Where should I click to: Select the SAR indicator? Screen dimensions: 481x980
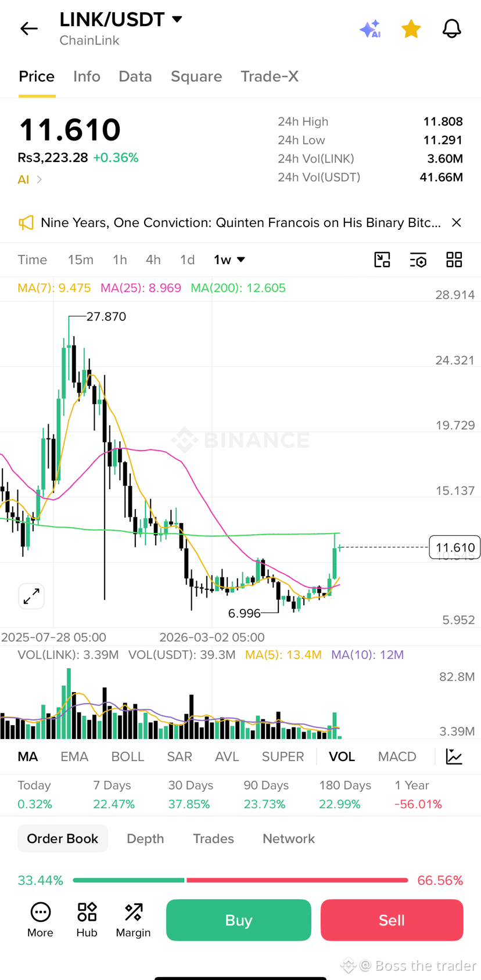point(180,756)
